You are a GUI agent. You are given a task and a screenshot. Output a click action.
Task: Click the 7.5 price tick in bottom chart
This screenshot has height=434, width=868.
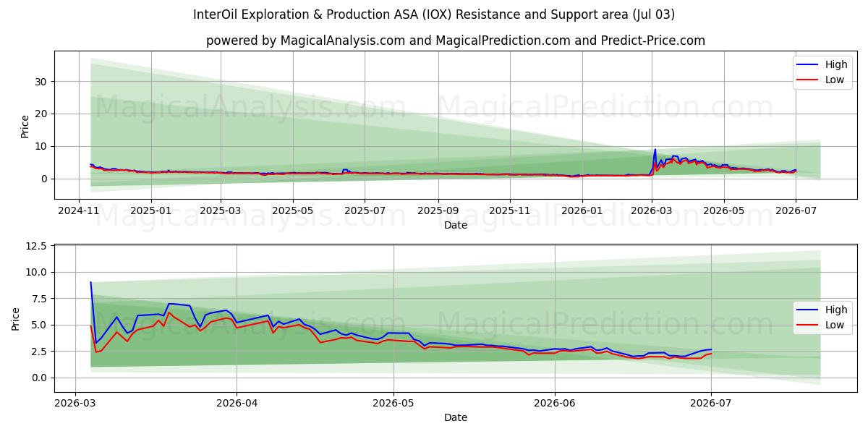pyautogui.click(x=40, y=299)
